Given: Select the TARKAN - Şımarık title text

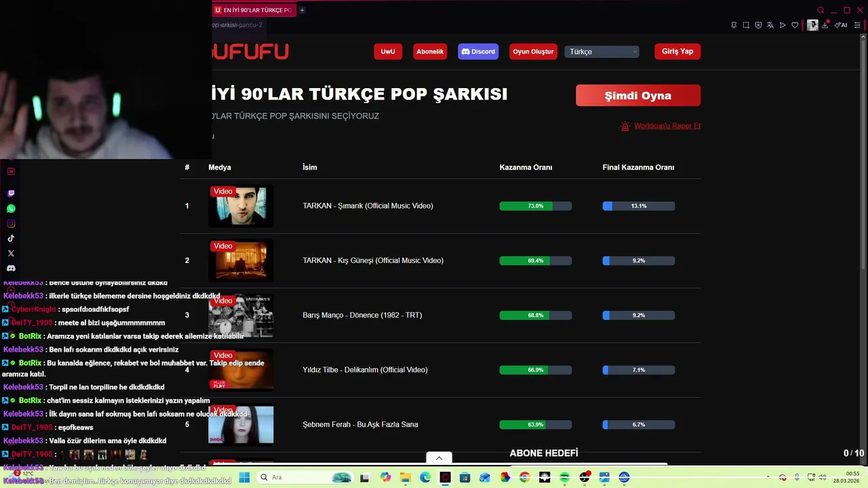Looking at the screenshot, I should [368, 206].
